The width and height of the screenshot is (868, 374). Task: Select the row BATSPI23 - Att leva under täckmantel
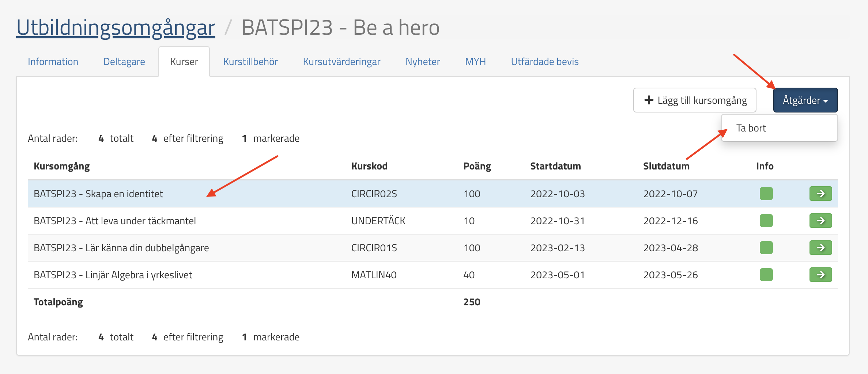point(115,221)
